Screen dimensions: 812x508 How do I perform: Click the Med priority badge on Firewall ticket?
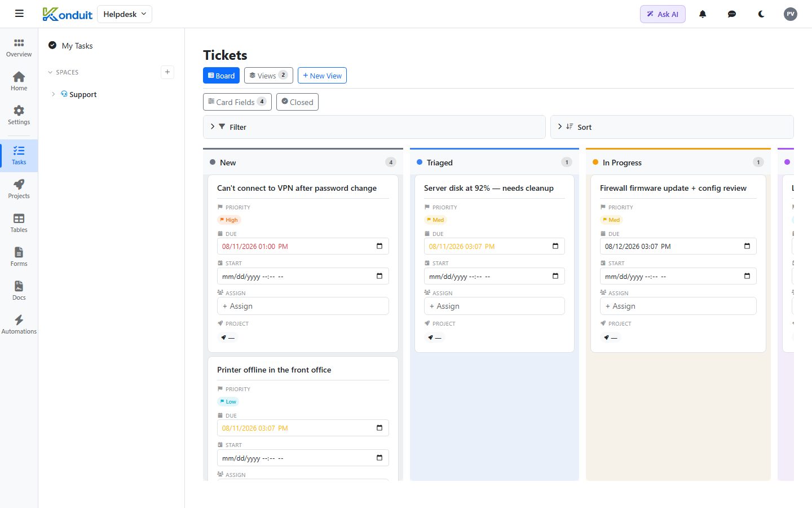[611, 220]
